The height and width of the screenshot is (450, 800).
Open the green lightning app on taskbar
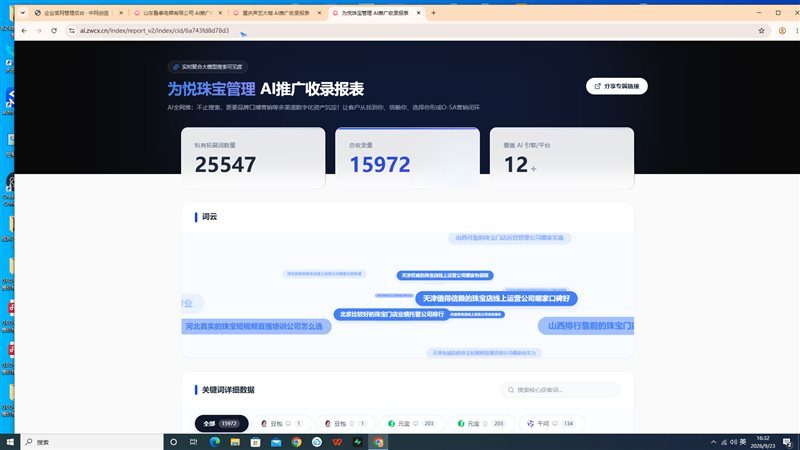tap(358, 442)
